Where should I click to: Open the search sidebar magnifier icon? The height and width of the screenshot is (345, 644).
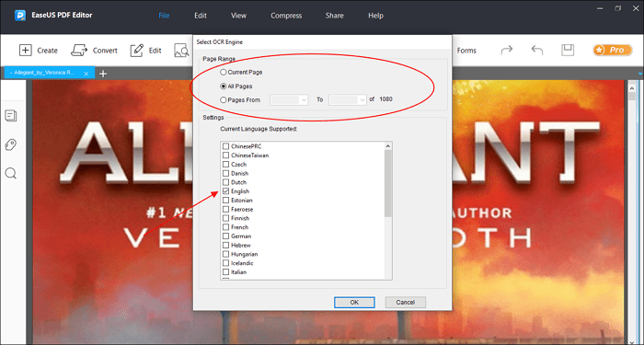(11, 173)
